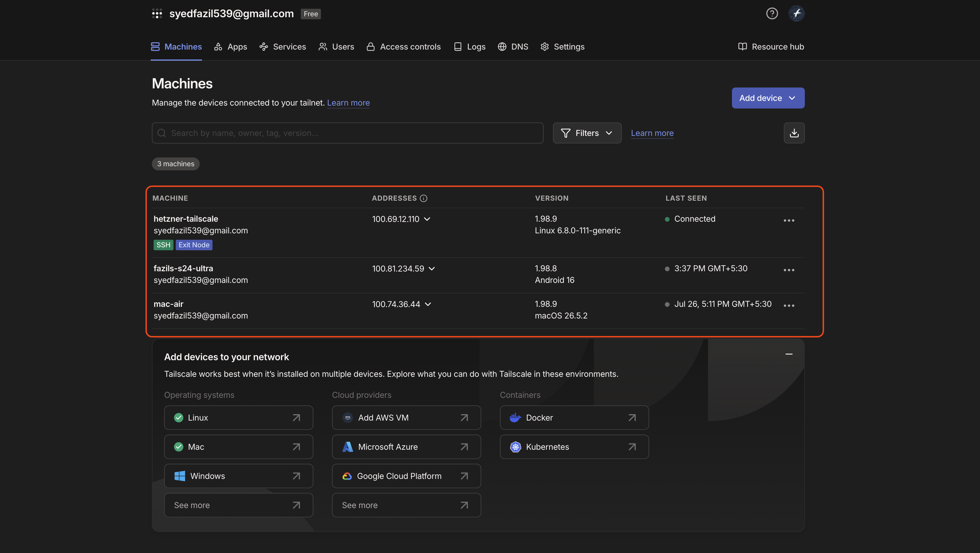Open the mac-air machine
Viewport: 980px width, 553px height.
pyautogui.click(x=168, y=304)
